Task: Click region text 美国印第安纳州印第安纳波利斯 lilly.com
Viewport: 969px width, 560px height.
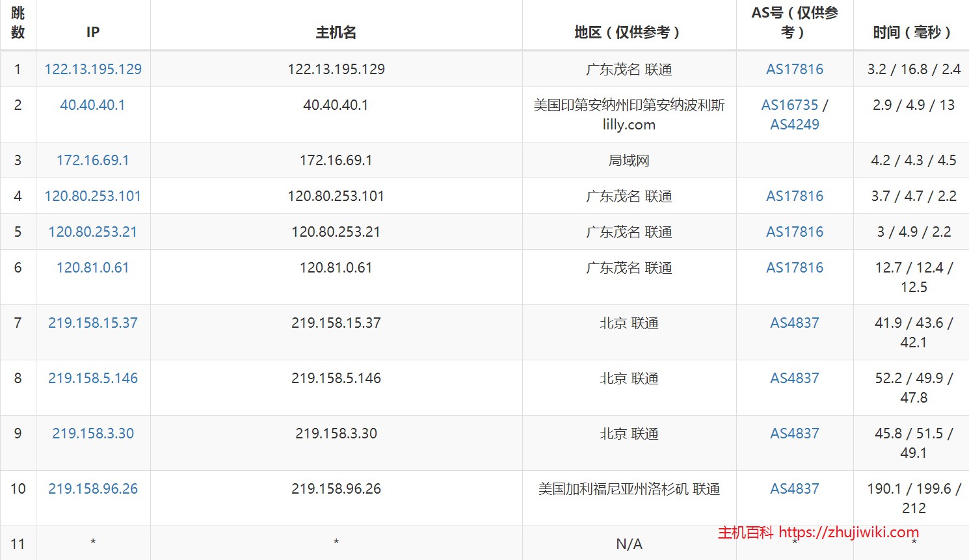Action: (629, 114)
